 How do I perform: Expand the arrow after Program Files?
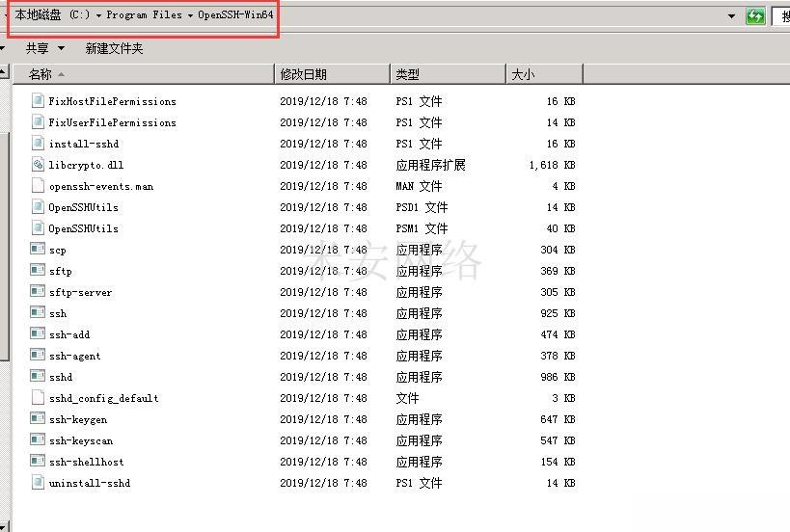190,15
